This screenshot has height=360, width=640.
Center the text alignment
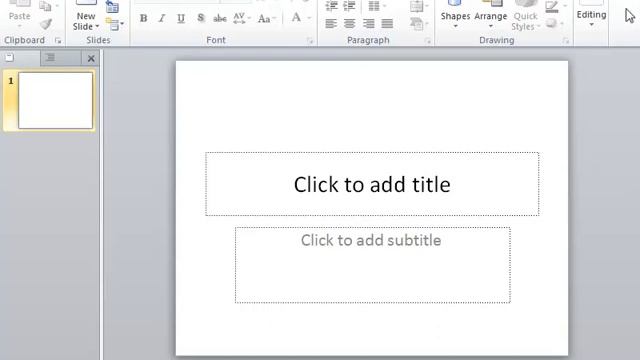pos(349,24)
